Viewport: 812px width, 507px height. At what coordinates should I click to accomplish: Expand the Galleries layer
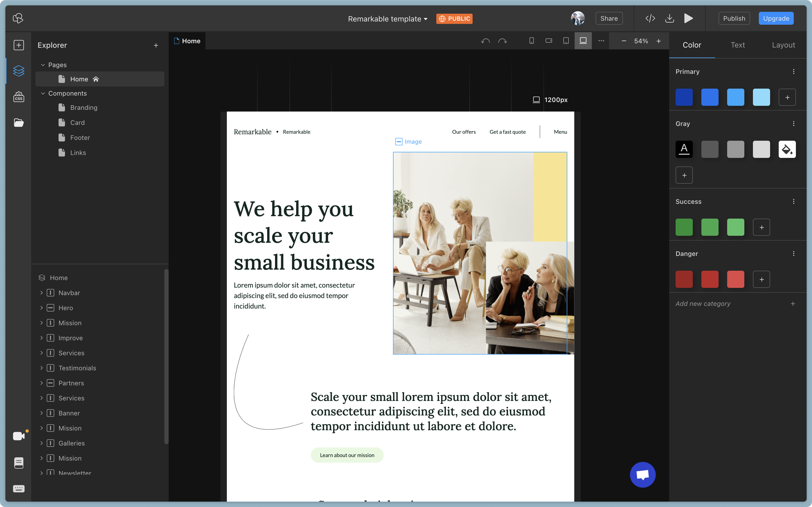click(42, 443)
